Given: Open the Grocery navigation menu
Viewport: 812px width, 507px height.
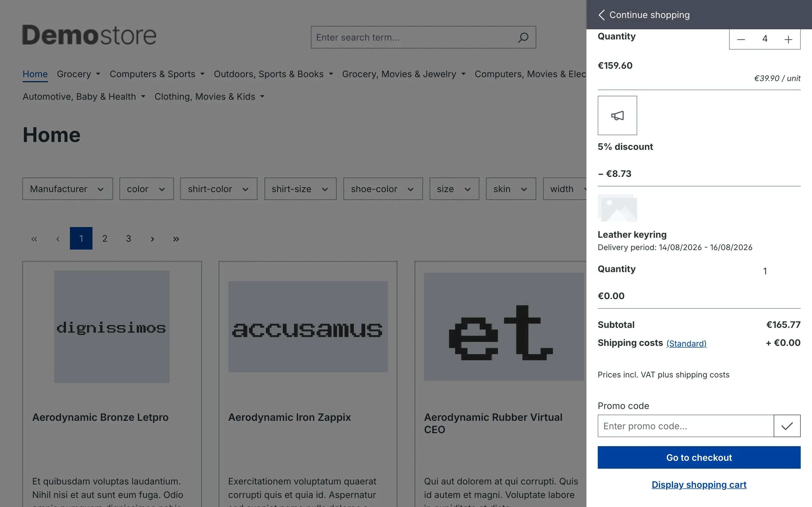Looking at the screenshot, I should 78,74.
